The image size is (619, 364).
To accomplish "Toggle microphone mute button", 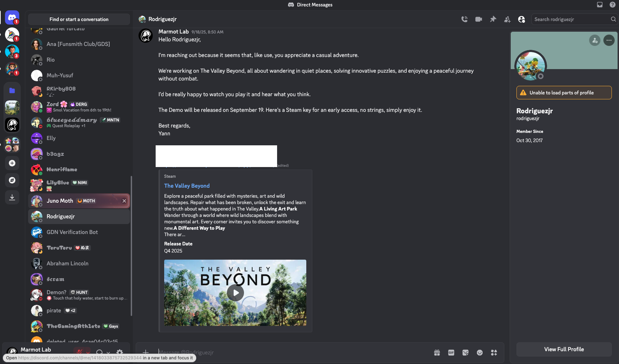I will pyautogui.click(x=79, y=352).
